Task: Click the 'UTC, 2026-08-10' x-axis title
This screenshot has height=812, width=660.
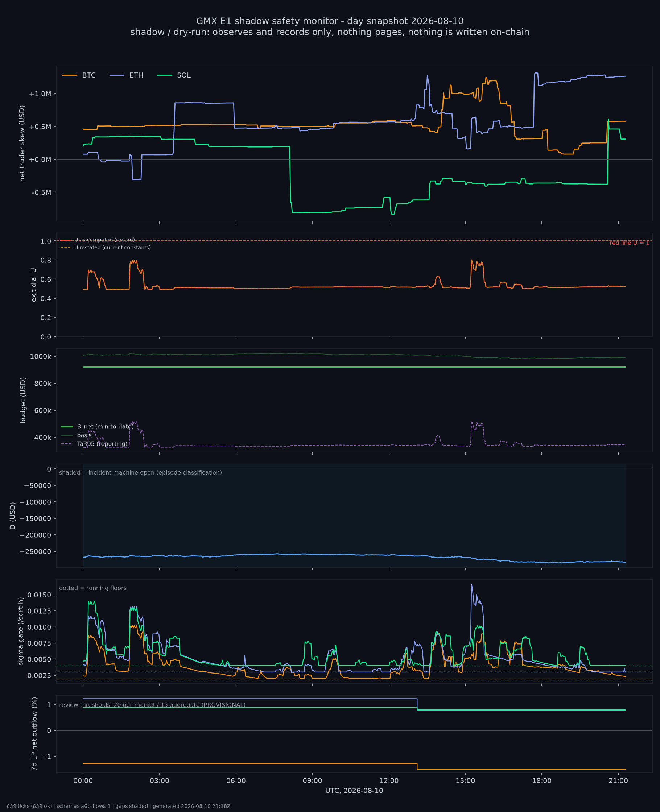Action: [354, 790]
